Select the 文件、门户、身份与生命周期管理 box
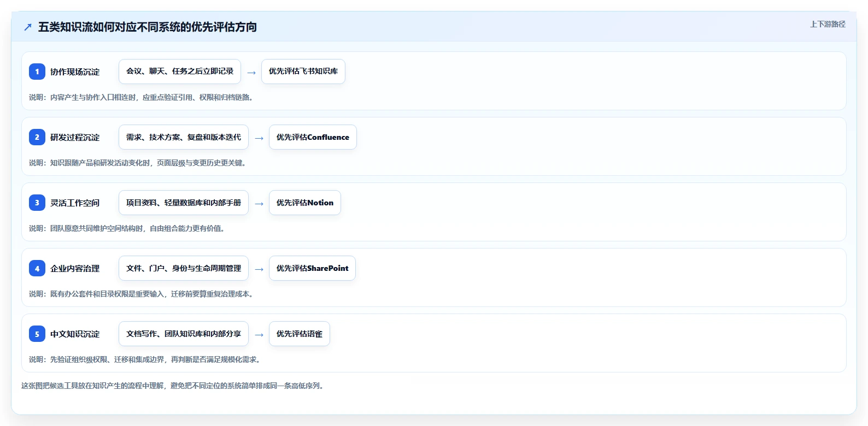868x426 pixels. [x=184, y=268]
